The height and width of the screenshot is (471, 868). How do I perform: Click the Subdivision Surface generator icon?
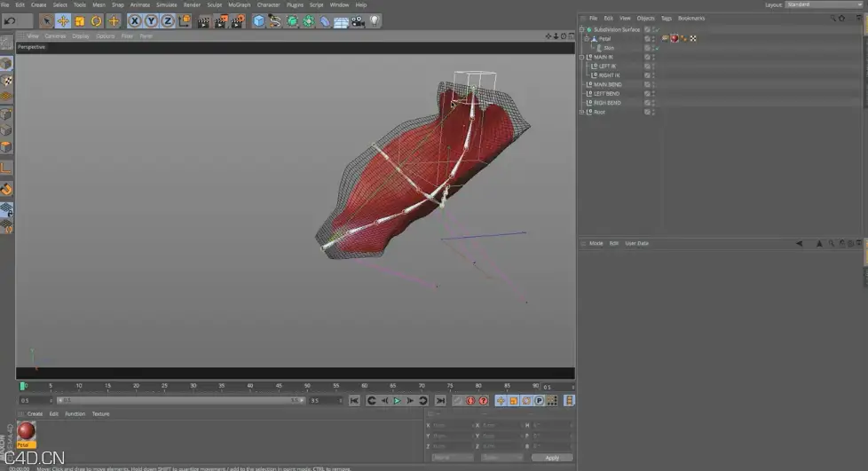pyautogui.click(x=292, y=21)
